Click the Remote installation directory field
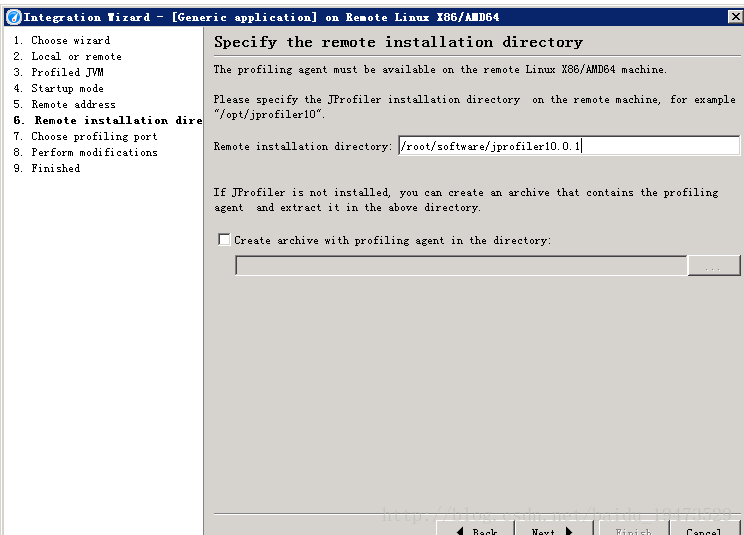 [x=569, y=146]
